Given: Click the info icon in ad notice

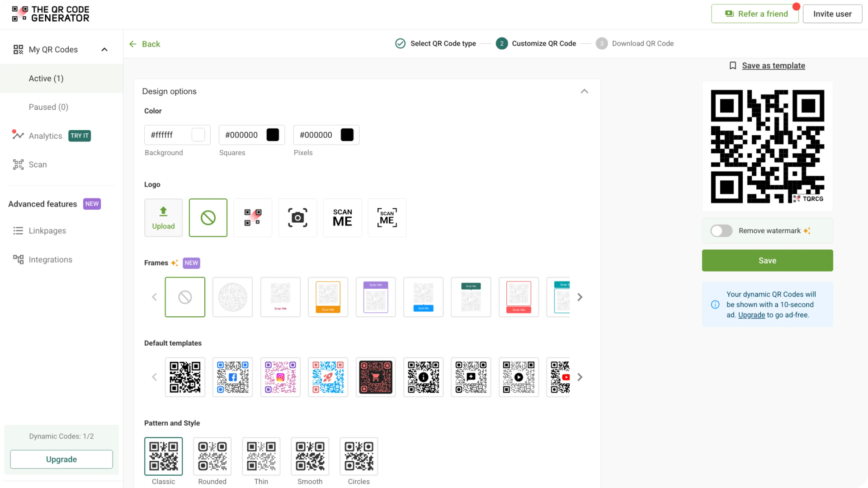Looking at the screenshot, I should tap(715, 305).
